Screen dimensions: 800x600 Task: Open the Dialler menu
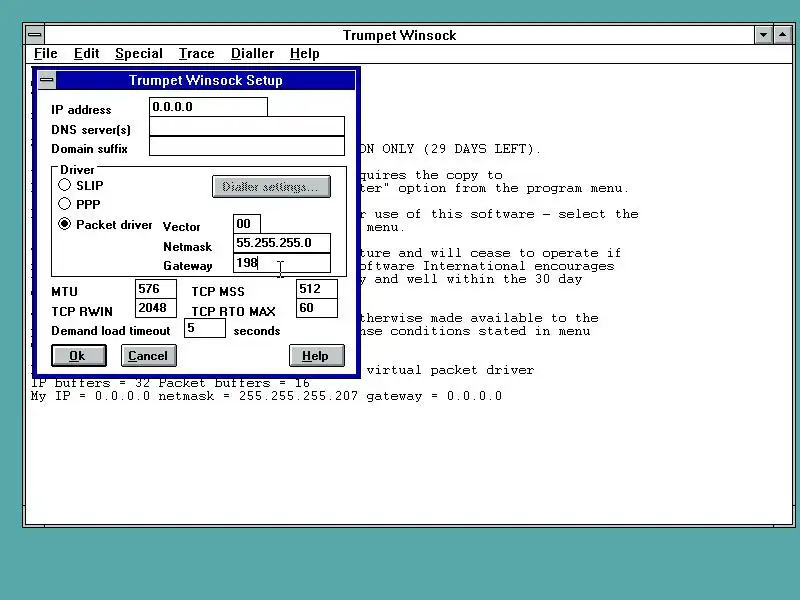252,54
